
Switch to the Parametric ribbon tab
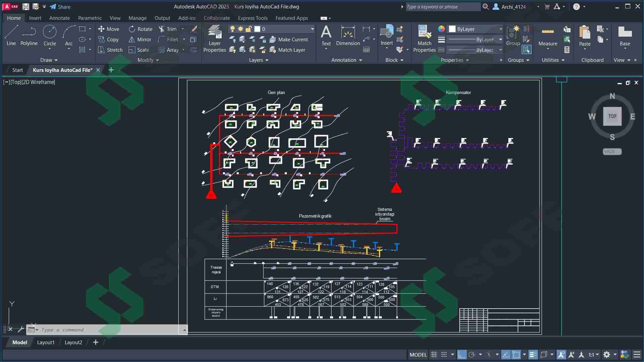click(90, 18)
